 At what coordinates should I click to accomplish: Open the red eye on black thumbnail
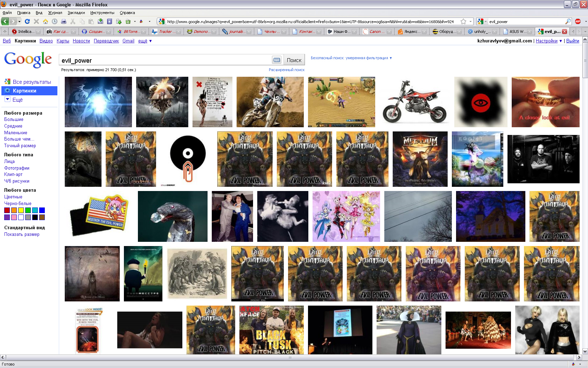click(481, 102)
